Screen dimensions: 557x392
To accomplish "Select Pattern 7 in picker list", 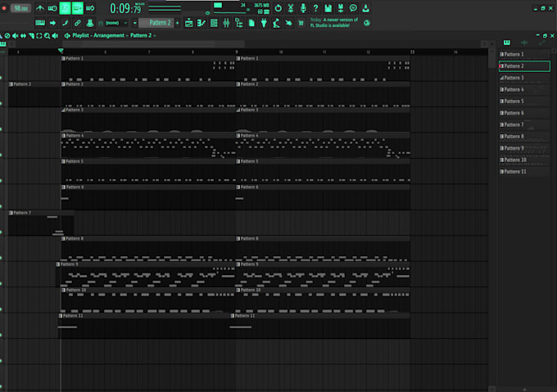I will pos(524,124).
